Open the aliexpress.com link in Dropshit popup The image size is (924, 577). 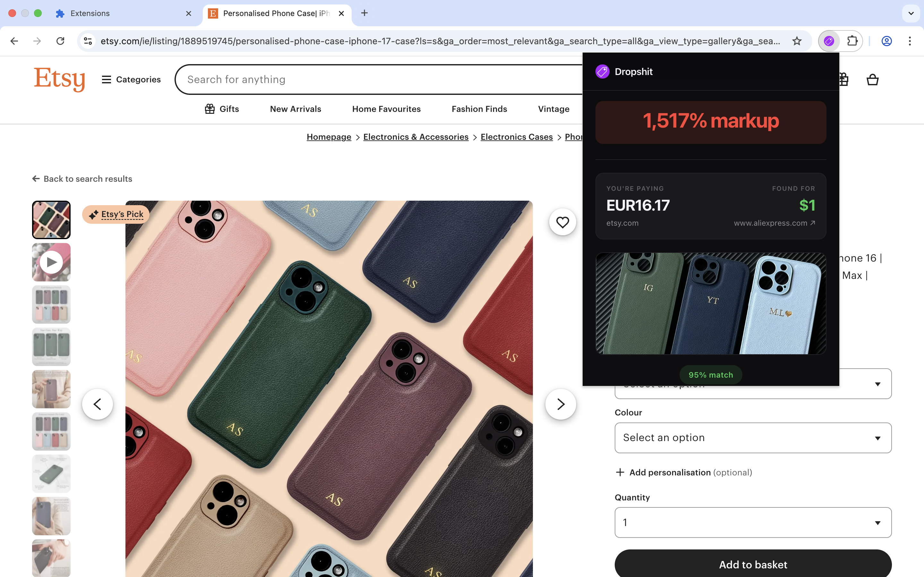click(x=774, y=223)
